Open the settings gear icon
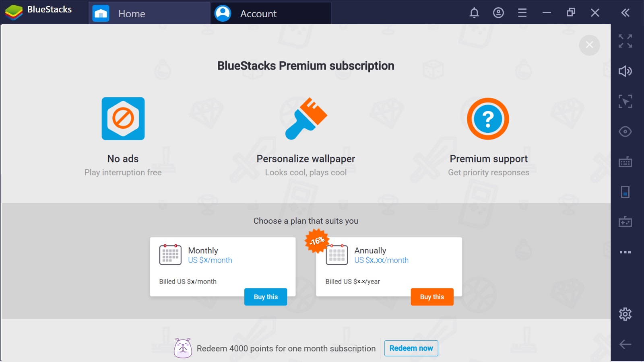This screenshot has width=644, height=362. click(625, 314)
